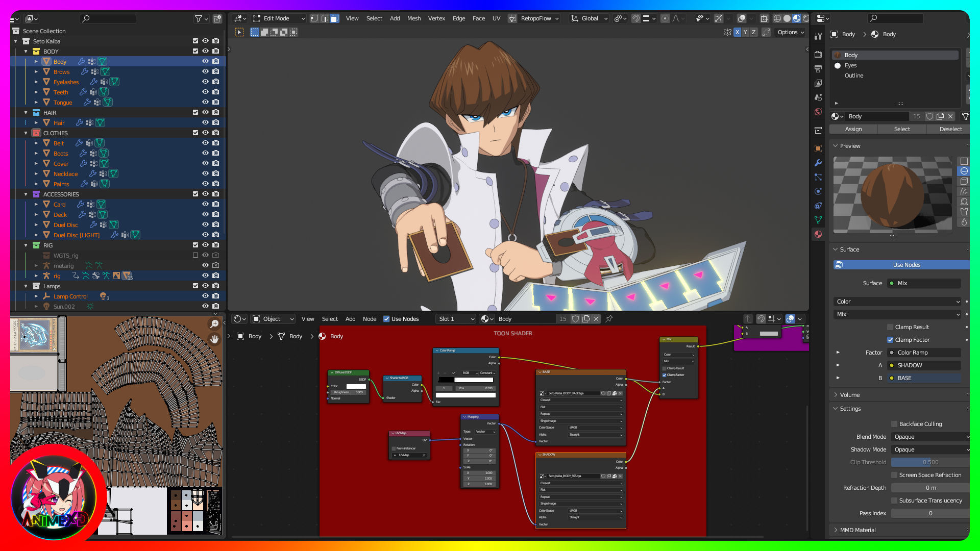Screen dimensions: 980x551
Task: Open the World properties tab
Action: point(818,112)
